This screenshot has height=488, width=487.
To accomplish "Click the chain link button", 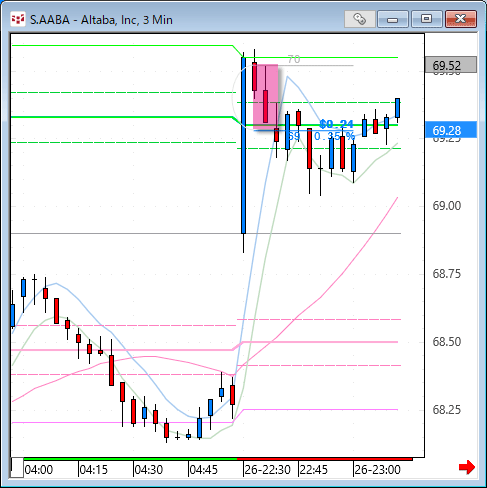I will [x=359, y=19].
